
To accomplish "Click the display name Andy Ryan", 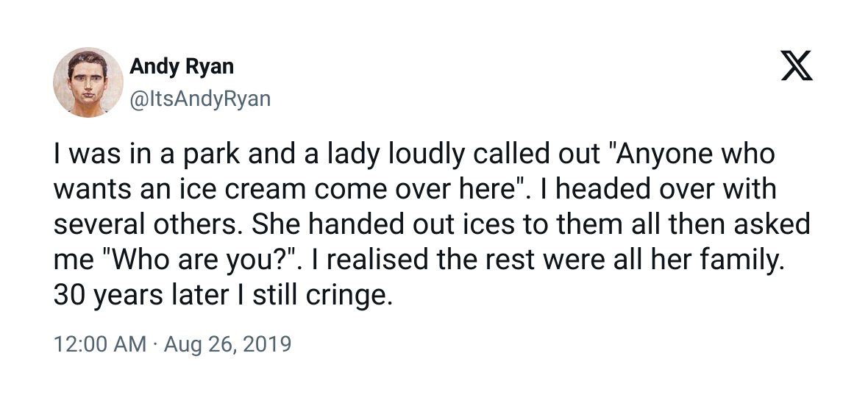I will click(182, 66).
